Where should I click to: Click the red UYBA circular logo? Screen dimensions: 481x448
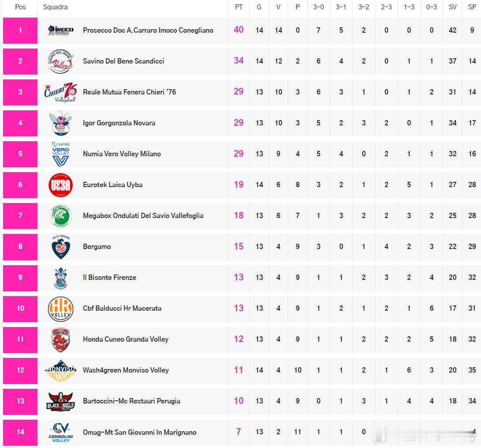point(61,185)
